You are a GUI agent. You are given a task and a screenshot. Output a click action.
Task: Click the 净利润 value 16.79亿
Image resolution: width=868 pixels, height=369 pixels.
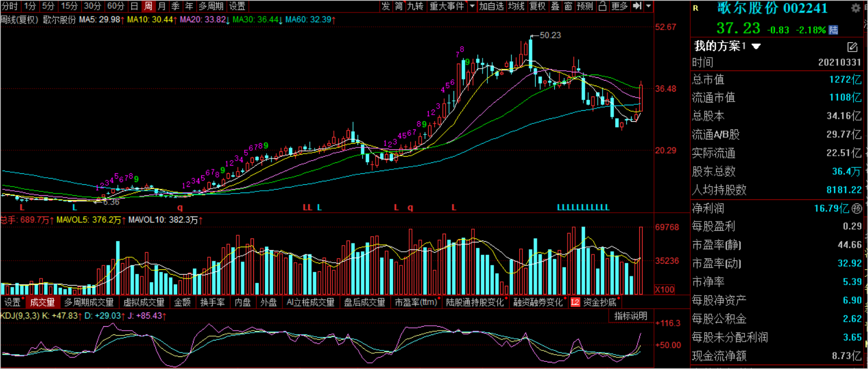831,208
